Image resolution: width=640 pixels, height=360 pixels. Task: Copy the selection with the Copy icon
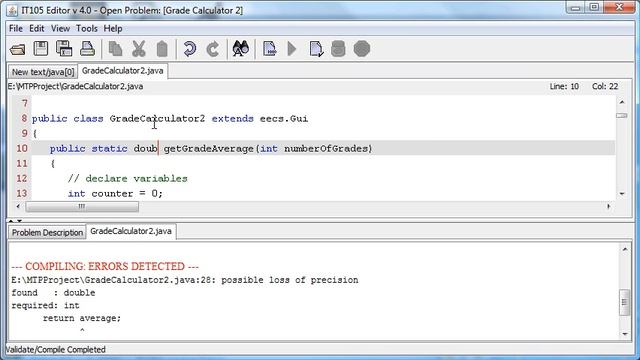coord(116,49)
